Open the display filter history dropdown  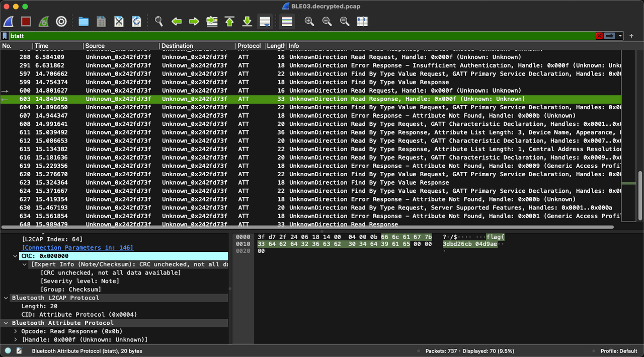click(621, 36)
